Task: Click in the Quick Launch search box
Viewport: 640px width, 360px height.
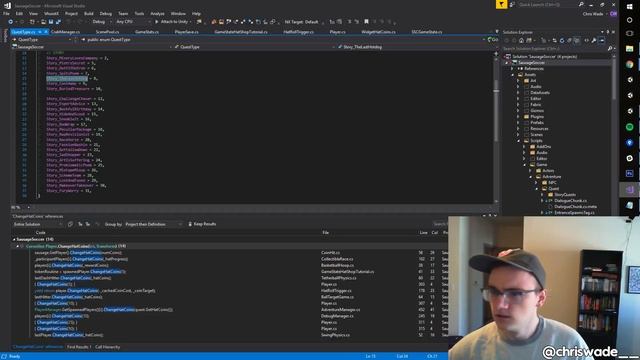Action: 547,4
